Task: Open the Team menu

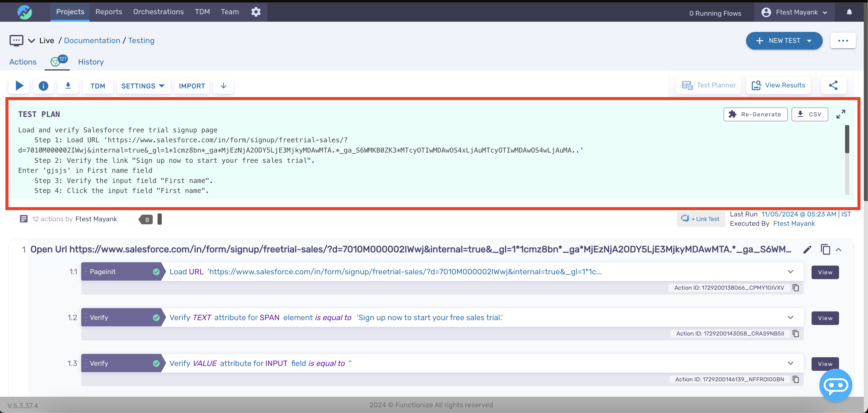Action: tap(230, 12)
